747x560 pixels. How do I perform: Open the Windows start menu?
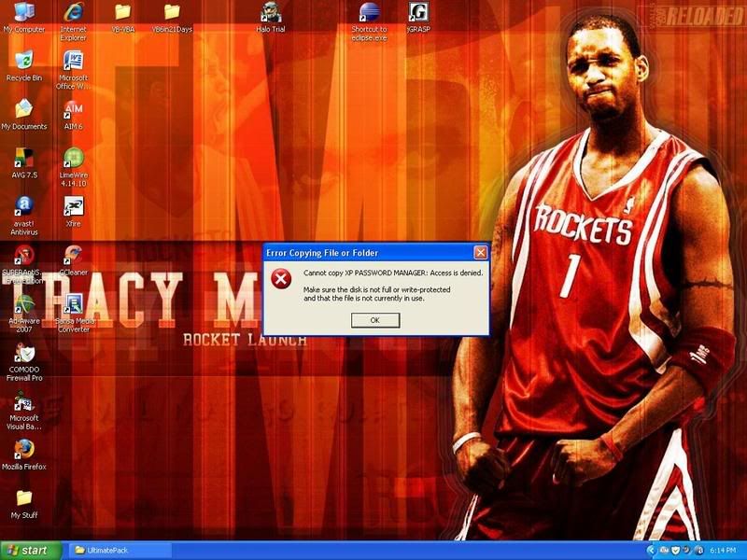pyautogui.click(x=31, y=551)
